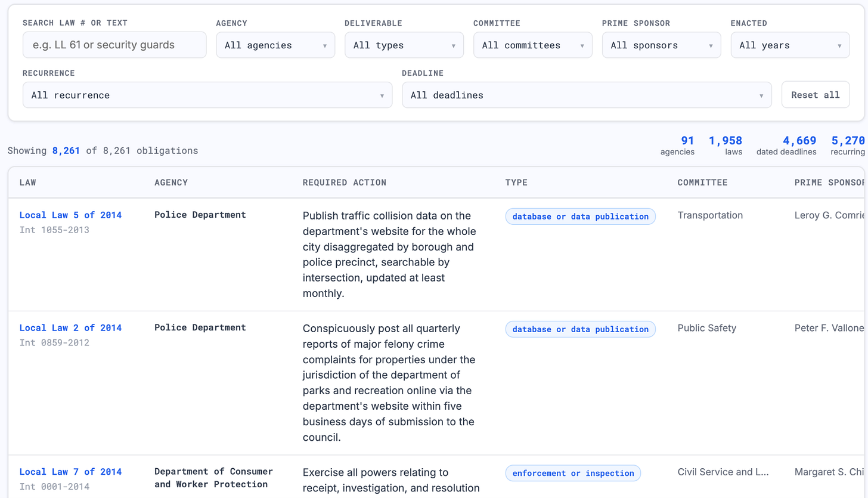Open the Committee filter dropdown
This screenshot has width=868, height=498.
coord(533,45)
